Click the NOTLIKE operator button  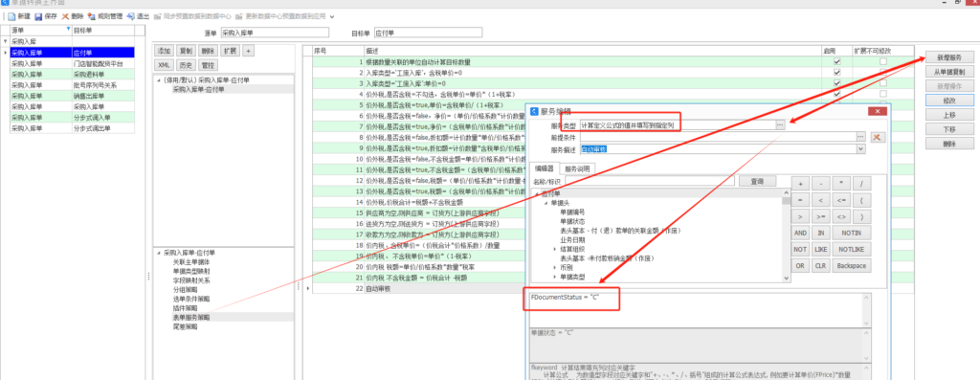(851, 249)
